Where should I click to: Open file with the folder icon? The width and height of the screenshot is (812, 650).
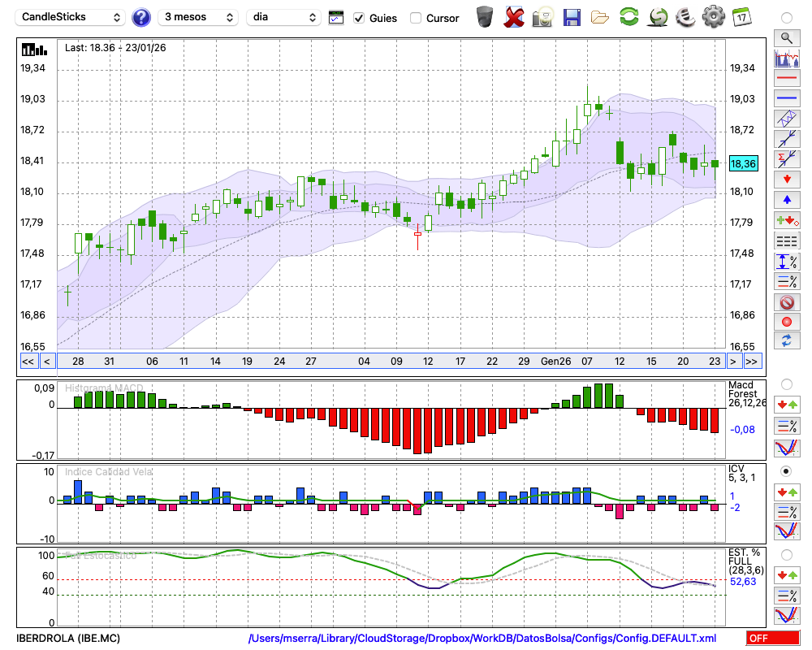pyautogui.click(x=600, y=18)
